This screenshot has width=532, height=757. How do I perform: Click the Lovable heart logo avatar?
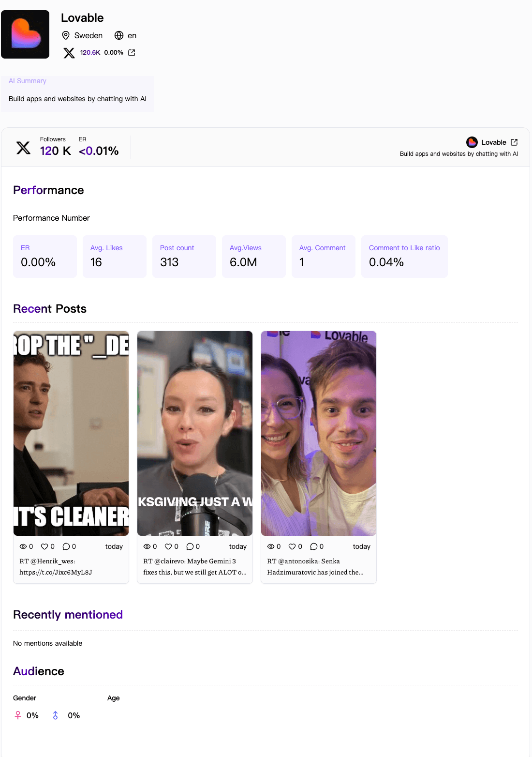[25, 34]
